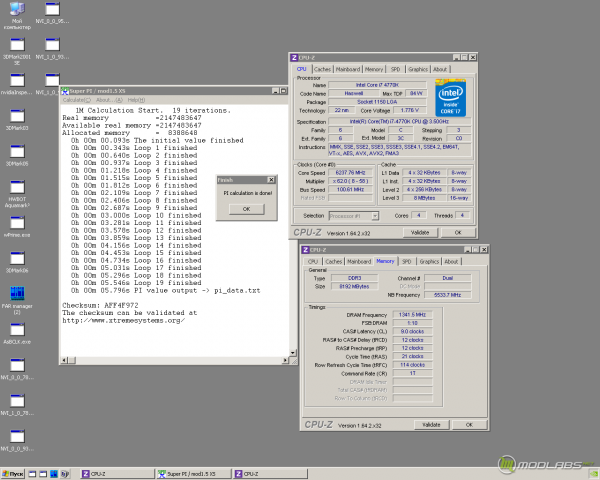This screenshot has width=600, height=480.
Task: Open Caches tab in lower CPU-Z window
Action: click(x=333, y=261)
